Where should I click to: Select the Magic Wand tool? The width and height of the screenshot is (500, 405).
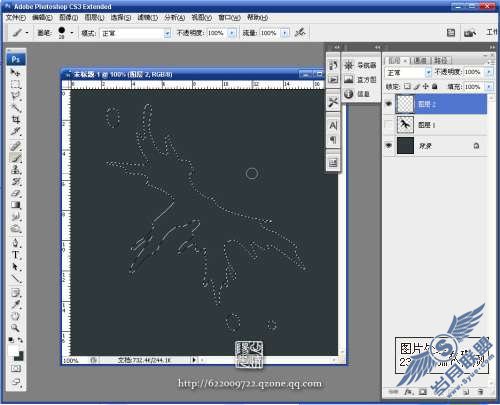[x=15, y=107]
